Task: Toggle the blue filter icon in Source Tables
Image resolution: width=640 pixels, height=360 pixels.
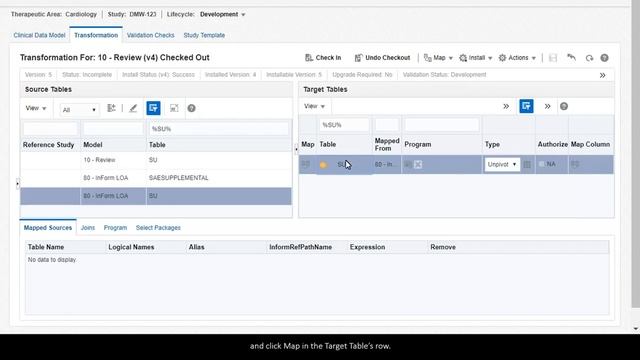Action: pos(153,108)
